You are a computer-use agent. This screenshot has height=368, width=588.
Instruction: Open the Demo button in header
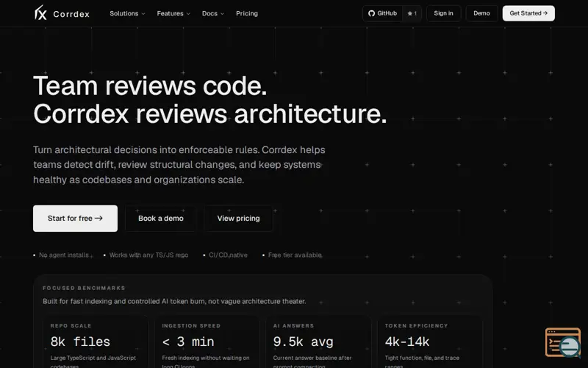481,13
